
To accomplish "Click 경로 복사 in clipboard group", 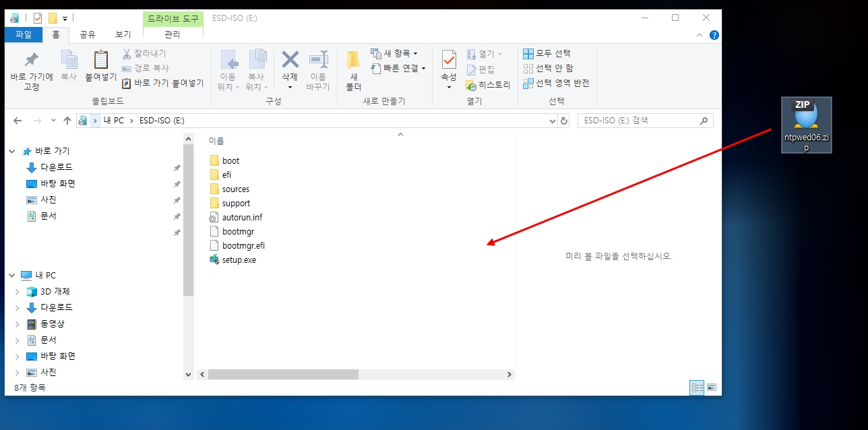I will (145, 68).
